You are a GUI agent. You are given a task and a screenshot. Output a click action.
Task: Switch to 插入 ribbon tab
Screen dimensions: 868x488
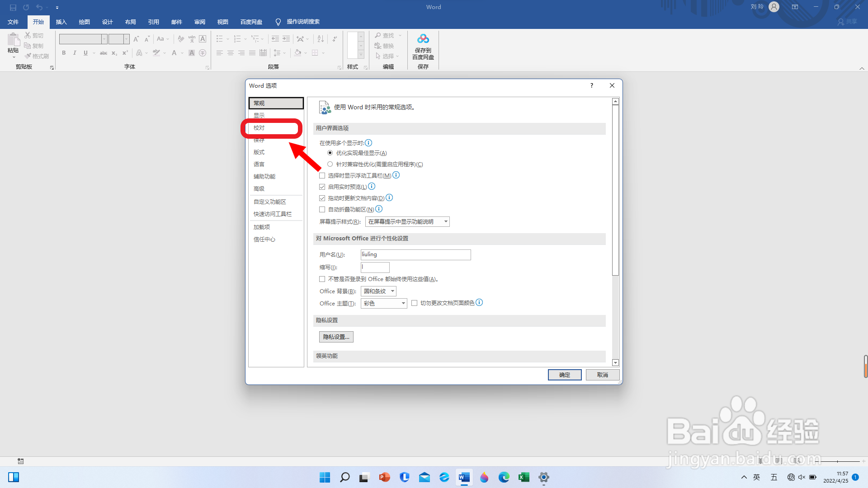click(61, 22)
